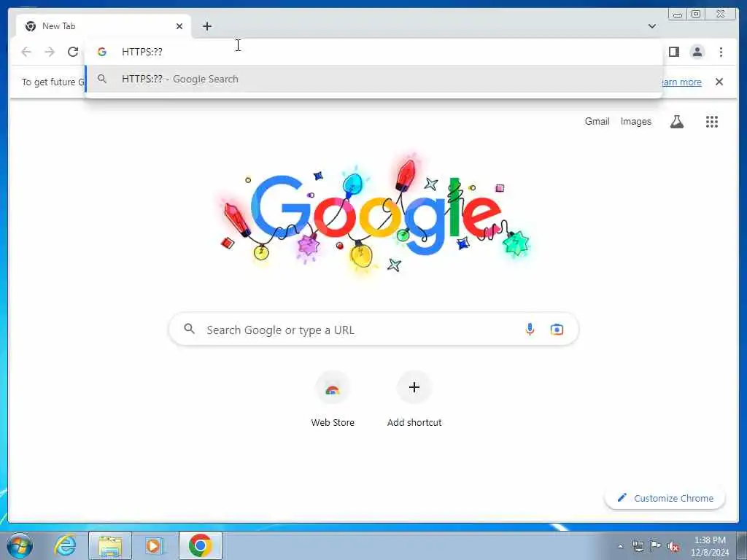Click the Google holiday doodle
747x560 pixels.
(374, 215)
